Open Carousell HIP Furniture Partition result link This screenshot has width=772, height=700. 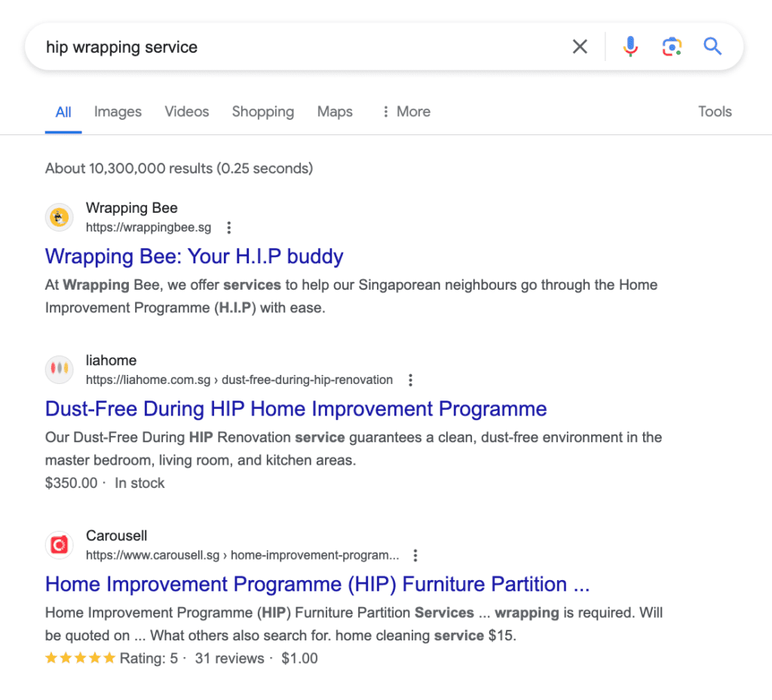[x=317, y=584]
